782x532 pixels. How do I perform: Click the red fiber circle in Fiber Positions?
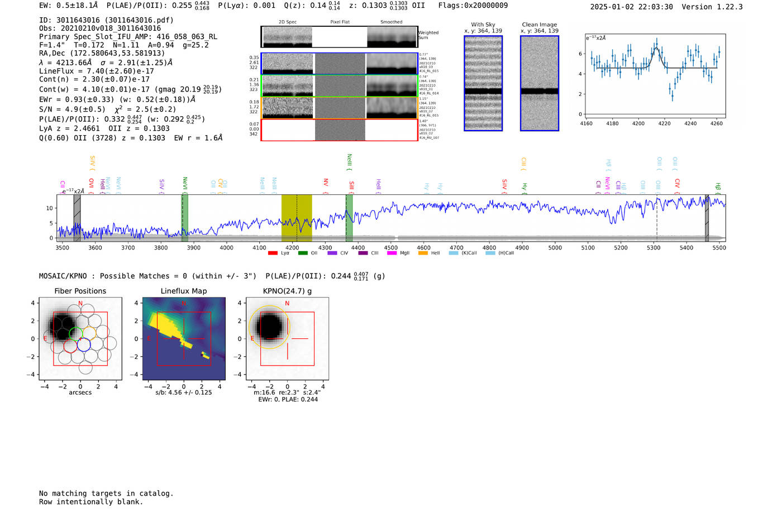(70, 346)
